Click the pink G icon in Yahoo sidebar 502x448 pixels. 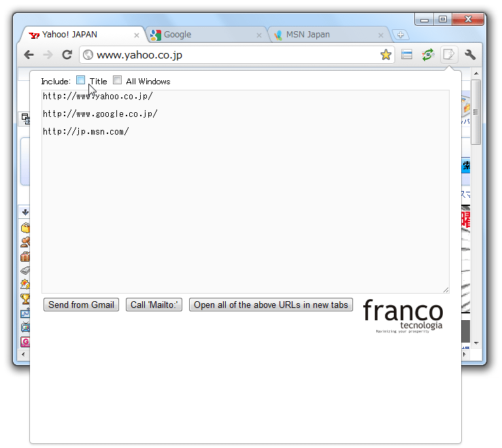pos(25,342)
